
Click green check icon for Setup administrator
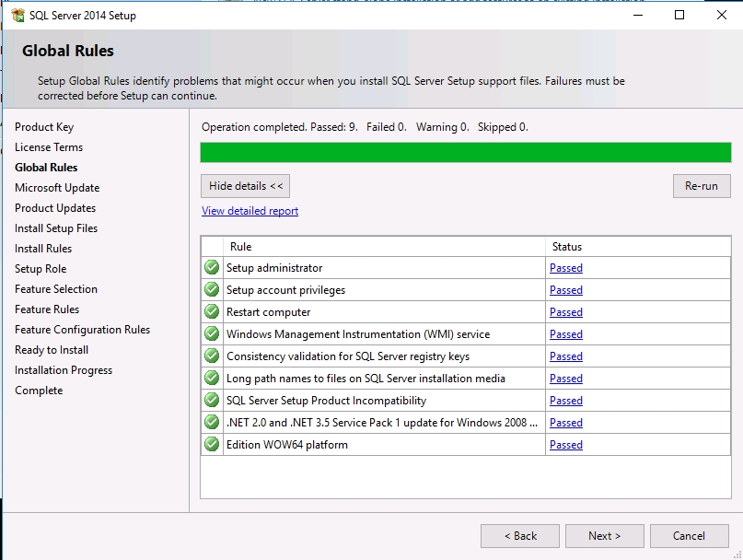[212, 267]
